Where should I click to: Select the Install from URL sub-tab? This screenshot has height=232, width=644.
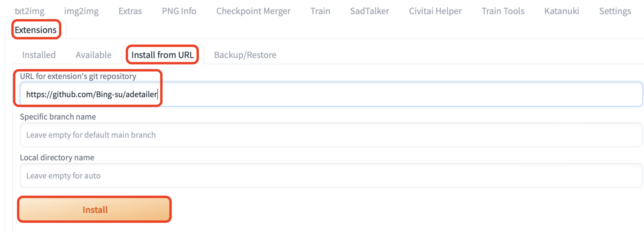tap(163, 55)
